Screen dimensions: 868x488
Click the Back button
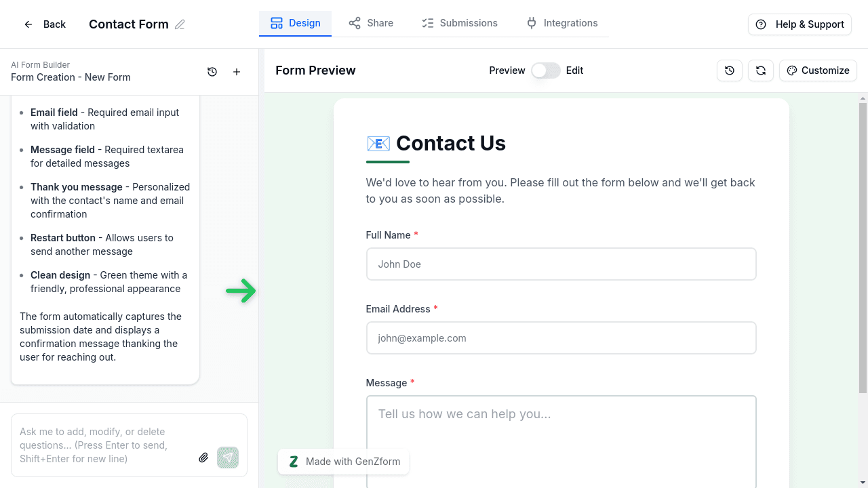[x=45, y=24]
